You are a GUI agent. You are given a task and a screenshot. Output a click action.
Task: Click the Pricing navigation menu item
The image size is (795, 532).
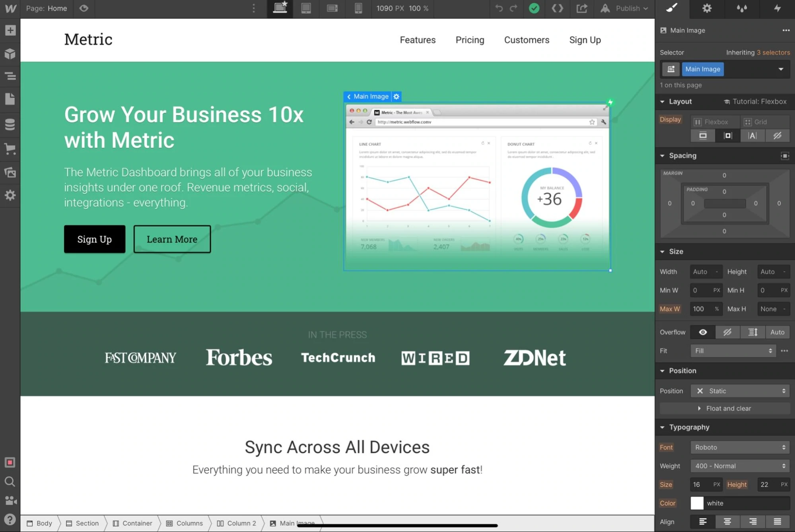[x=470, y=40]
